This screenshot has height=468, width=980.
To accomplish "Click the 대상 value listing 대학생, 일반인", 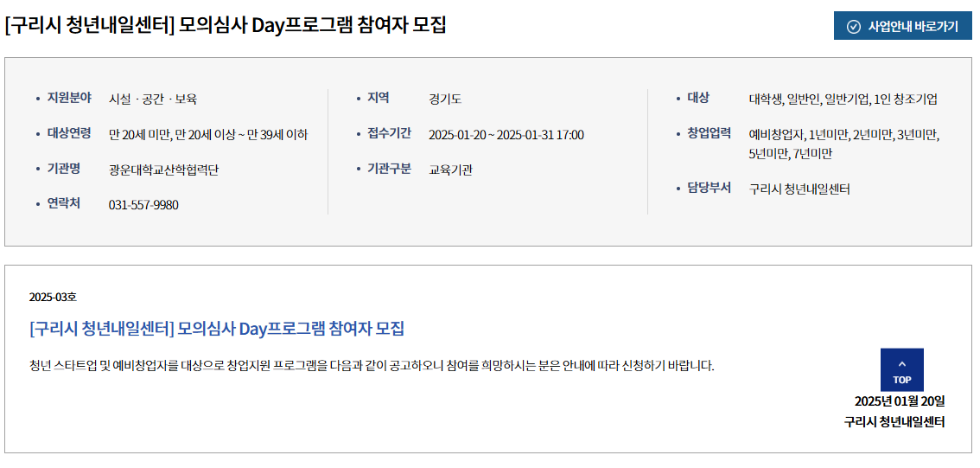I will click(843, 99).
